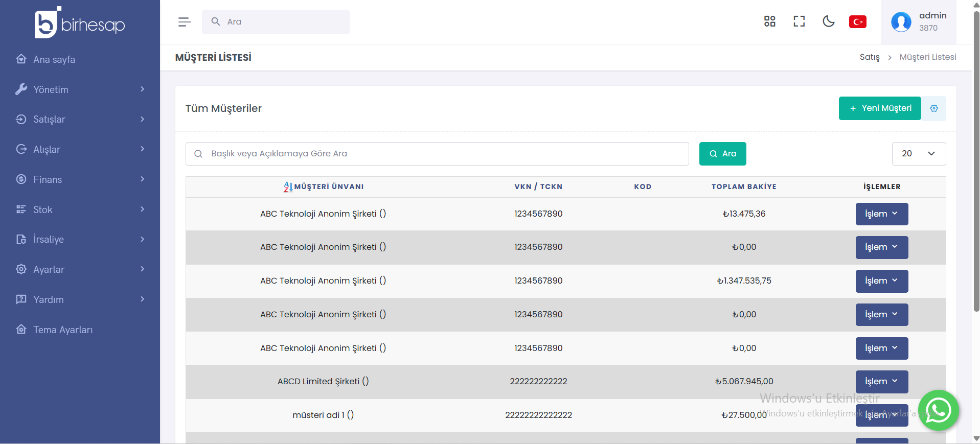This screenshot has width=980, height=444.
Task: Click the page vertical scrollbar thumb
Action: click(x=976, y=161)
